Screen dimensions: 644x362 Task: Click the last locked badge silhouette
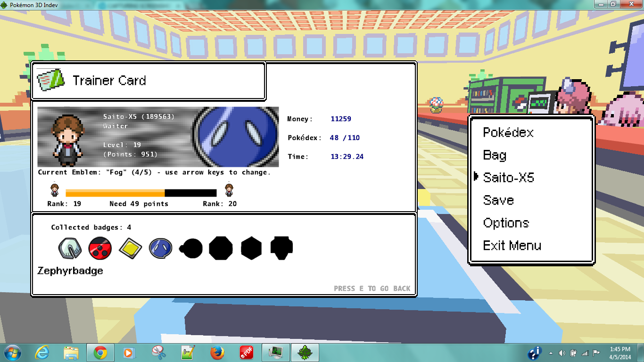(281, 248)
